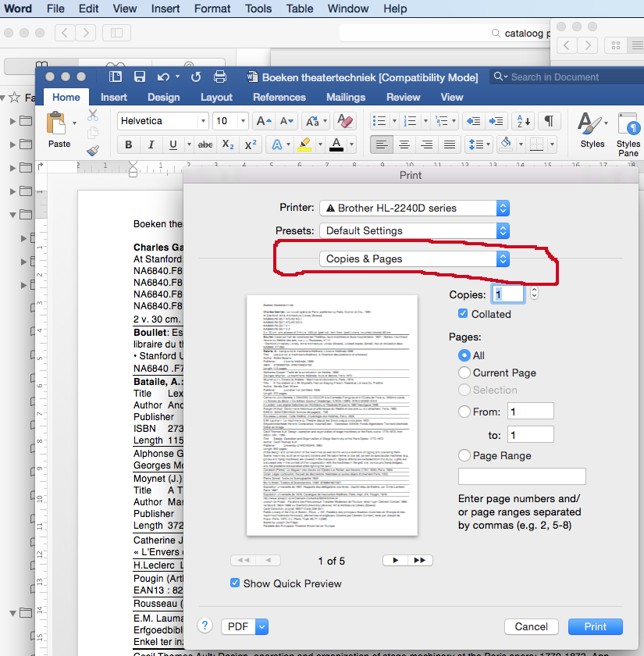The image size is (644, 656).
Task: Open the font size dropdown
Action: (x=243, y=121)
